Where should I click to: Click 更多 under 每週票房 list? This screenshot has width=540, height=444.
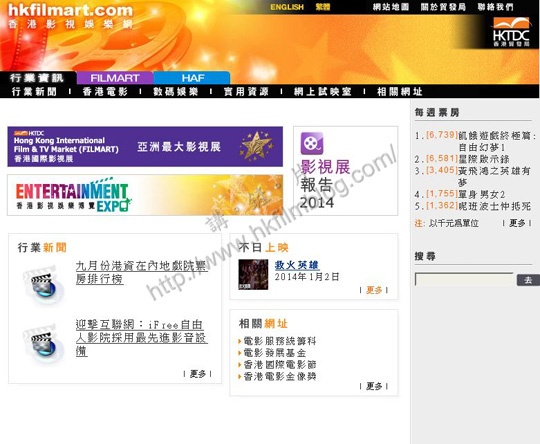click(517, 223)
